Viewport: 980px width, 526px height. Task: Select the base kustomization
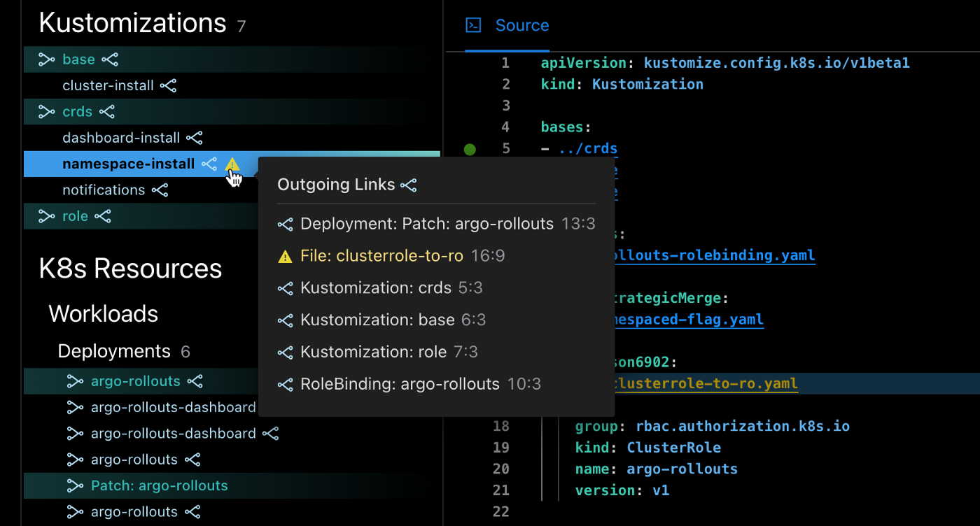(x=78, y=59)
